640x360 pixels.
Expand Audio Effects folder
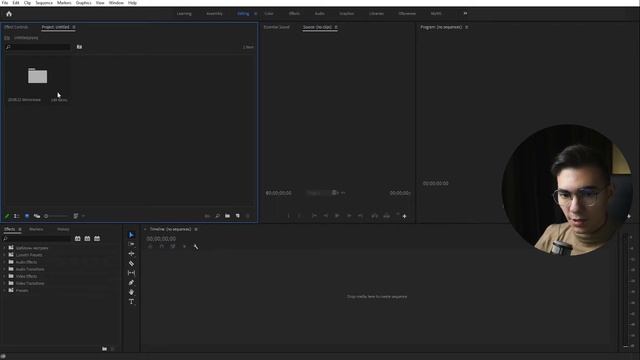pyautogui.click(x=4, y=262)
